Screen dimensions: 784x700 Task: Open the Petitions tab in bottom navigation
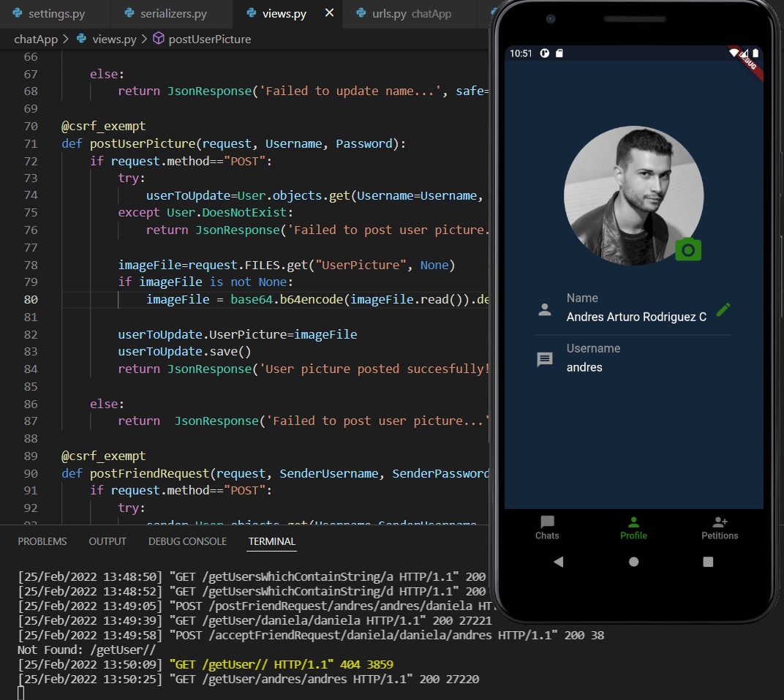point(720,527)
